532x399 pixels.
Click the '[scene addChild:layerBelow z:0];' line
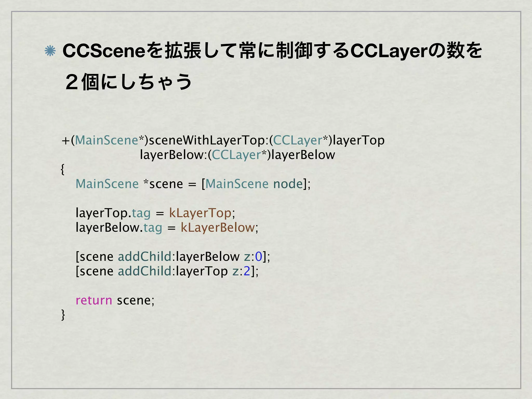(173, 257)
